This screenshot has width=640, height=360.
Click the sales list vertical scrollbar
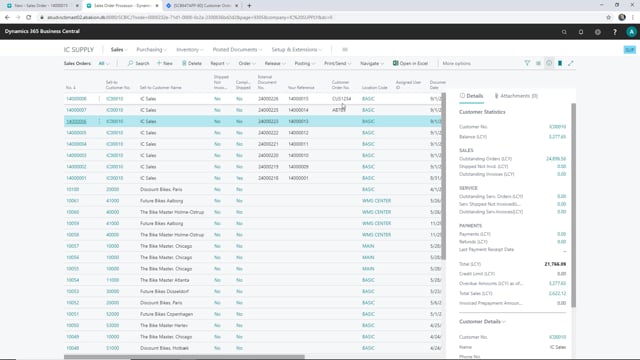click(444, 176)
